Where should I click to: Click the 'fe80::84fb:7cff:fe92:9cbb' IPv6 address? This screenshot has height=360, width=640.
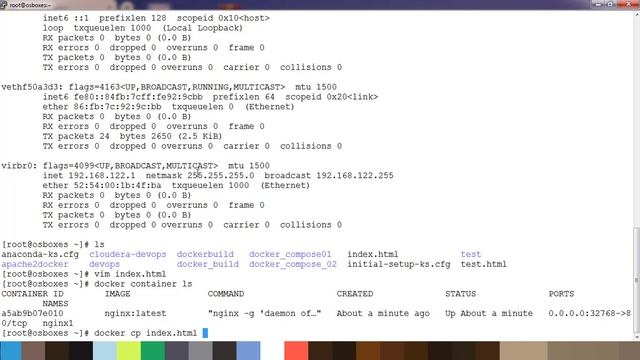tap(138, 97)
